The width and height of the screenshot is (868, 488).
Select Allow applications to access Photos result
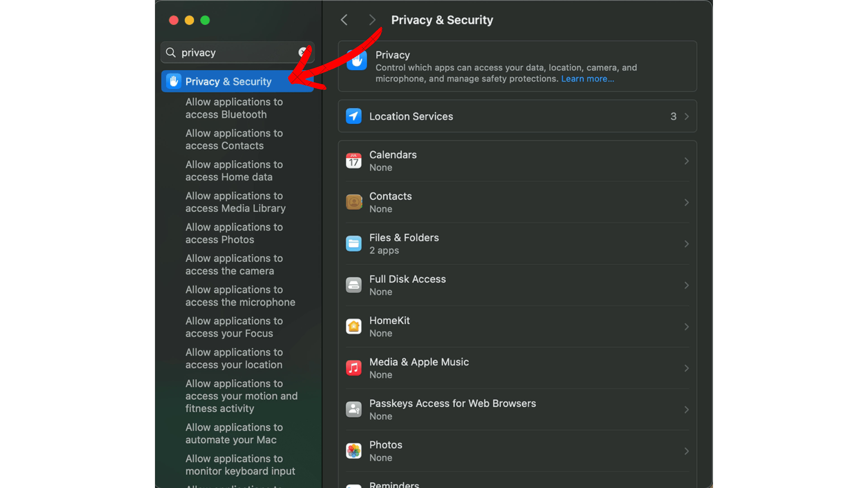(234, 233)
